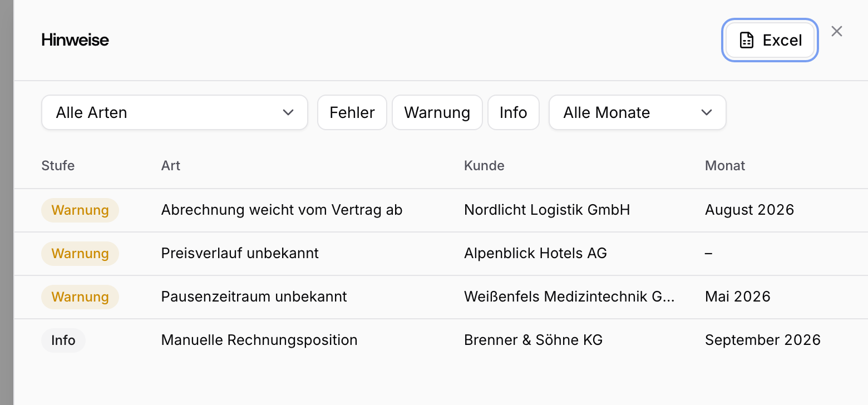Click the Warnung badge in the Nordlicht row
Screen dimensions: 868x405
[x=80, y=210]
